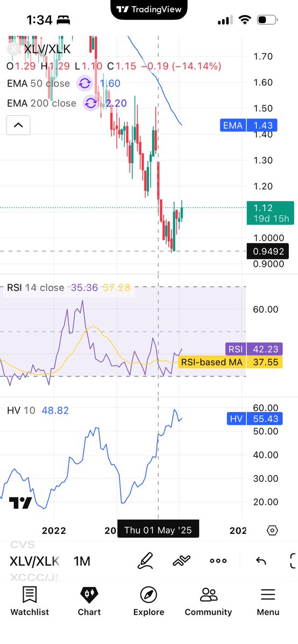
Task: Open the three-dots more options menu
Action: 218,561
